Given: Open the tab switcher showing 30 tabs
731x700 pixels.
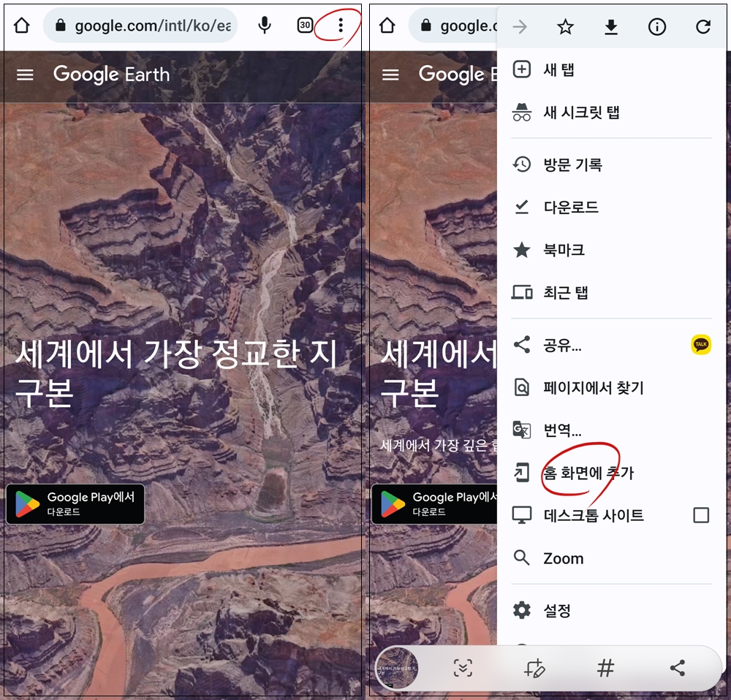Looking at the screenshot, I should 305,25.
